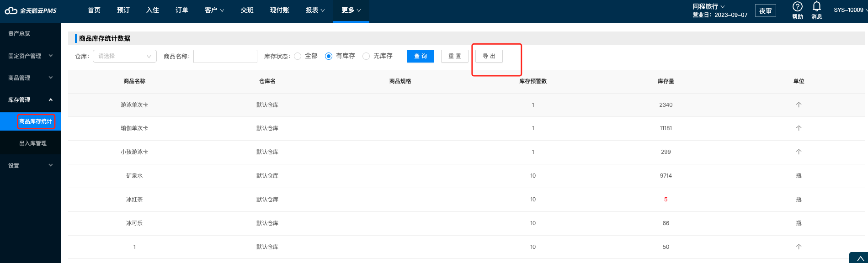Viewport: 868px width, 263px height.
Task: Click the scroll-to-top arrow button
Action: click(x=860, y=258)
